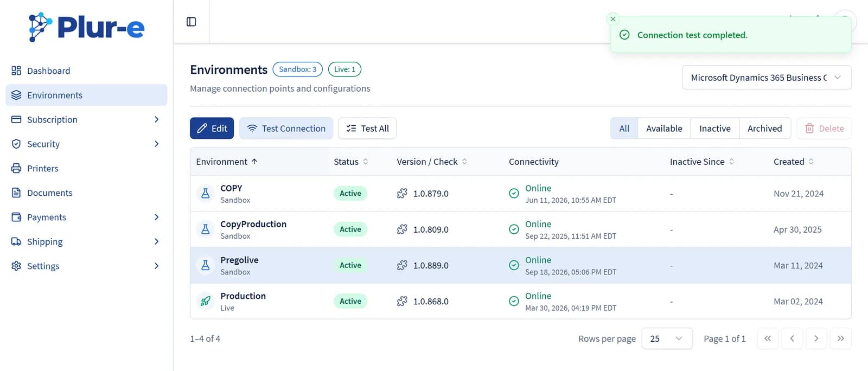Click the version icon beside 1.0.889.0
Screen dimensions: 868x371
coord(402,265)
